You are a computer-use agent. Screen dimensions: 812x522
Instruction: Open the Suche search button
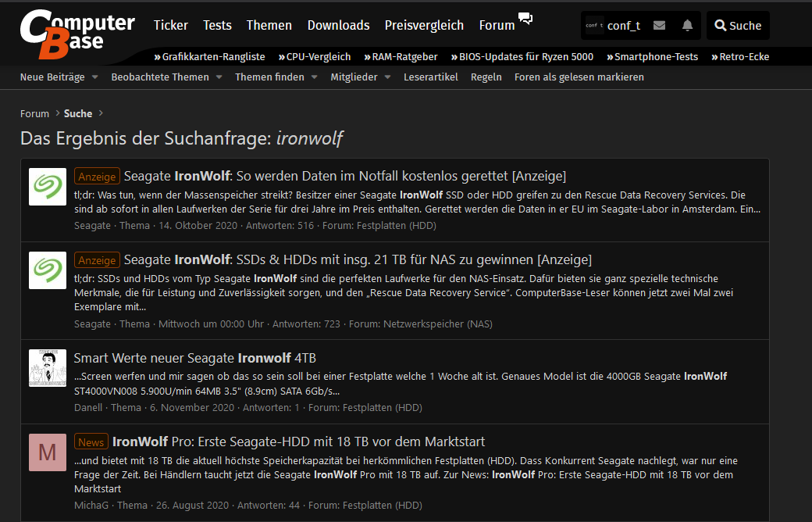[x=738, y=26]
